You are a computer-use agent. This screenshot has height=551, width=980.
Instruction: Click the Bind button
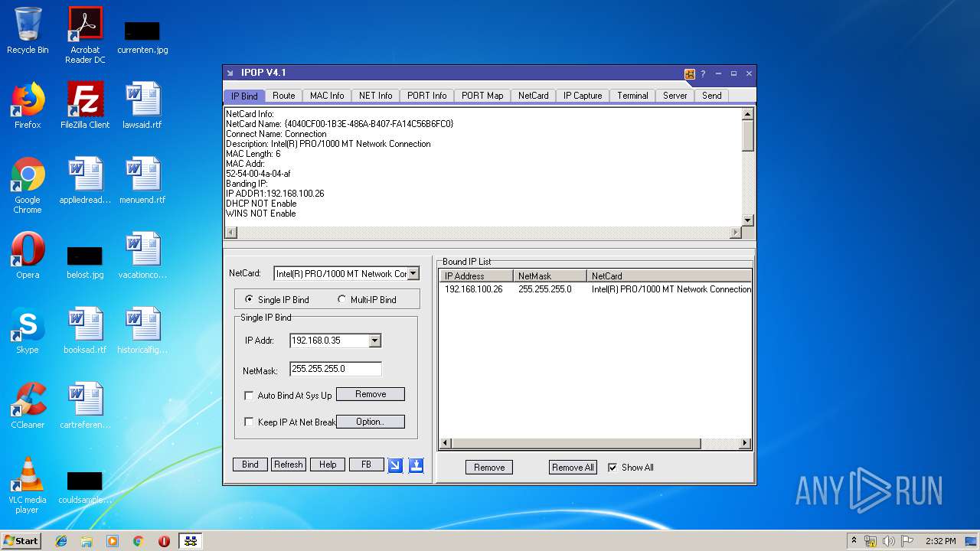[250, 465]
